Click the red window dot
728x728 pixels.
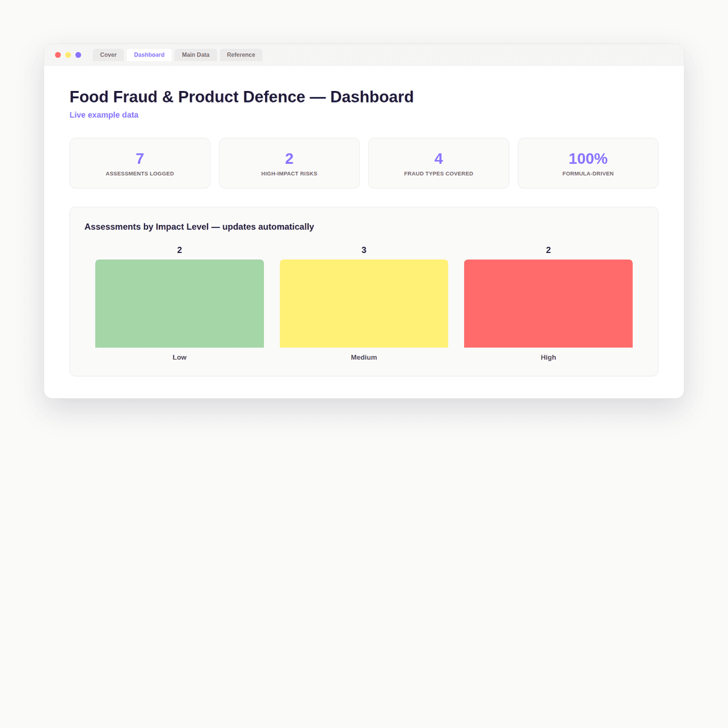58,55
